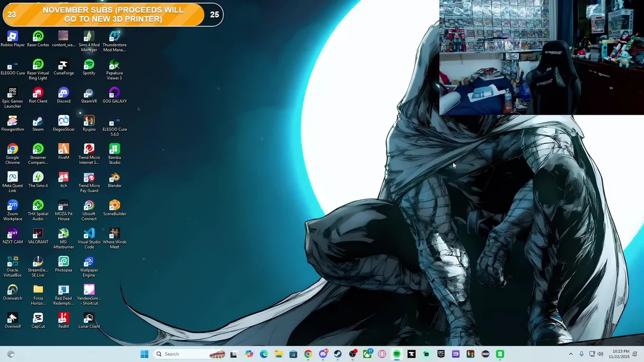644x362 pixels.
Task: Select the Where Winds Meet icon
Action: [x=115, y=239]
